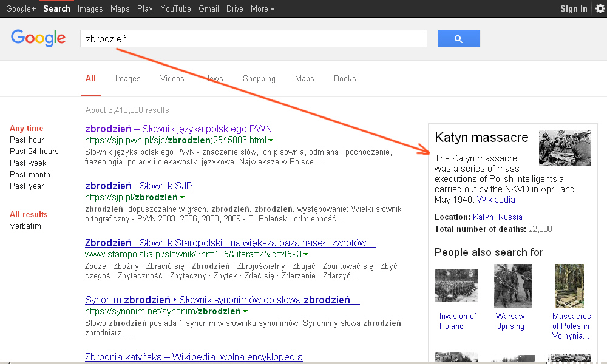Open the Katyn massacre panel photo

[565, 147]
